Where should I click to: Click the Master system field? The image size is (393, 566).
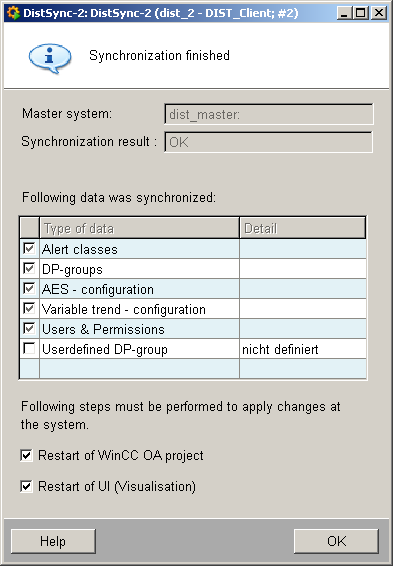268,114
